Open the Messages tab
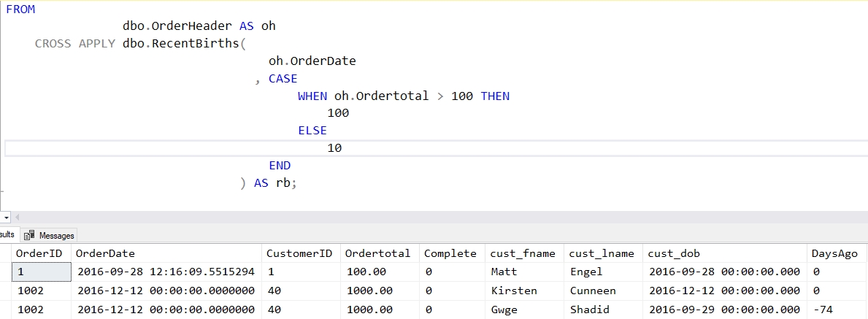 [x=49, y=235]
